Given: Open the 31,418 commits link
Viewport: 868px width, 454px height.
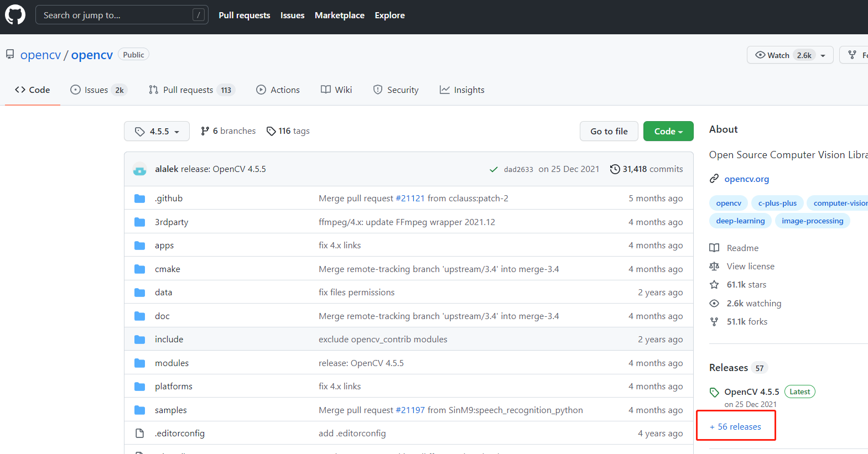Looking at the screenshot, I should pyautogui.click(x=647, y=169).
